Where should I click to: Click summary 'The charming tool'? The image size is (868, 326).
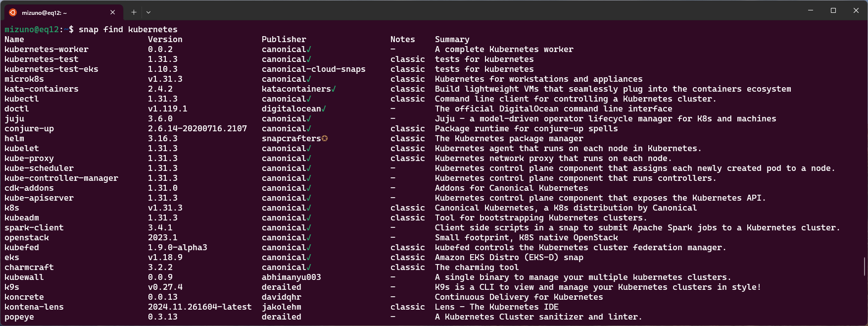click(477, 268)
